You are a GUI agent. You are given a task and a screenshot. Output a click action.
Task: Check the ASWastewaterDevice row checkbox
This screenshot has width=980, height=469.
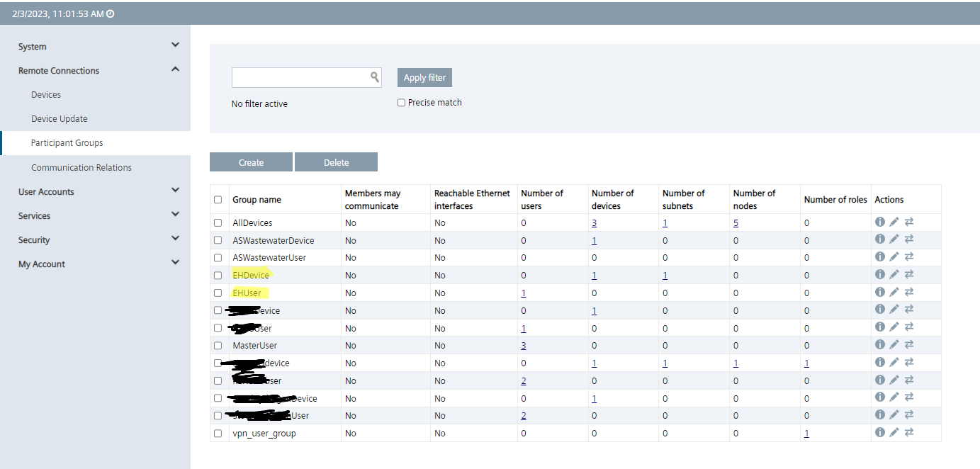[218, 240]
